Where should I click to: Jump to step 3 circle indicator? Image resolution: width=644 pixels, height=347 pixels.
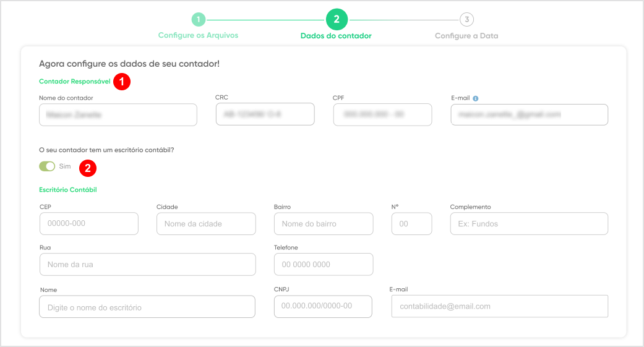pyautogui.click(x=466, y=19)
